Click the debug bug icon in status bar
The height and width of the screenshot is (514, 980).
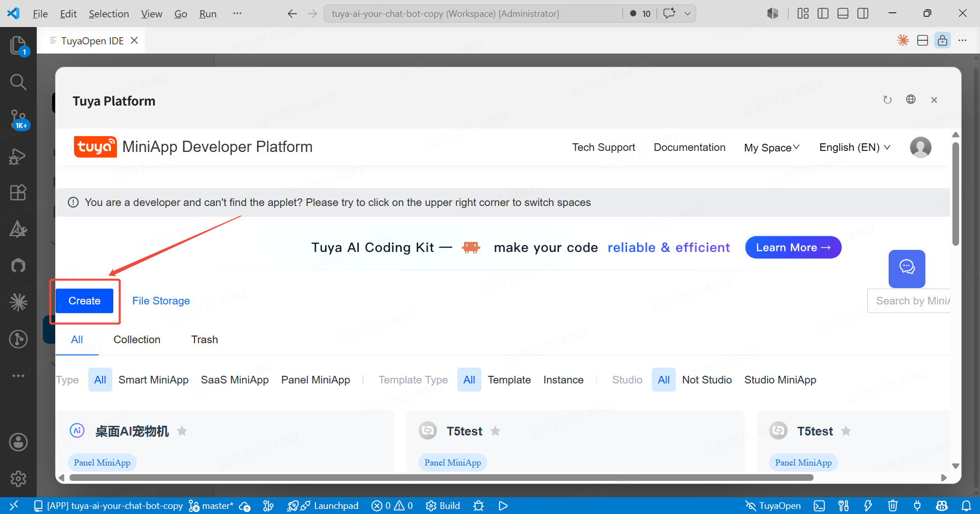[x=478, y=506]
